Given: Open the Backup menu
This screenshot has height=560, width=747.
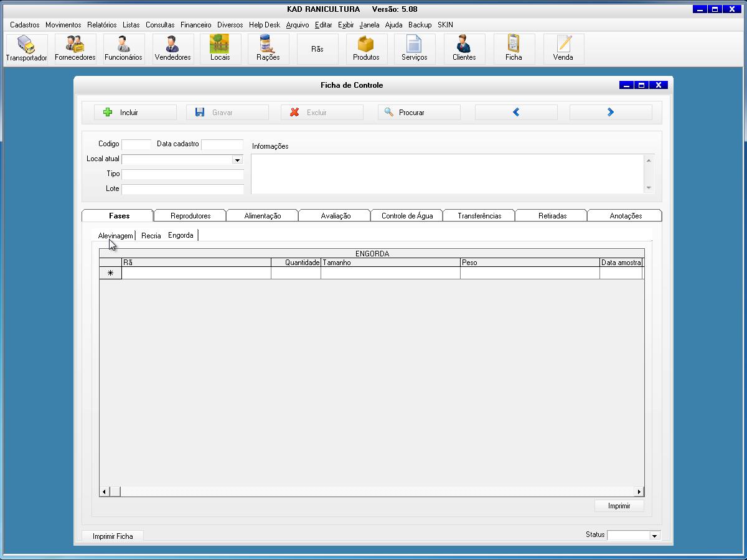Looking at the screenshot, I should pos(420,25).
